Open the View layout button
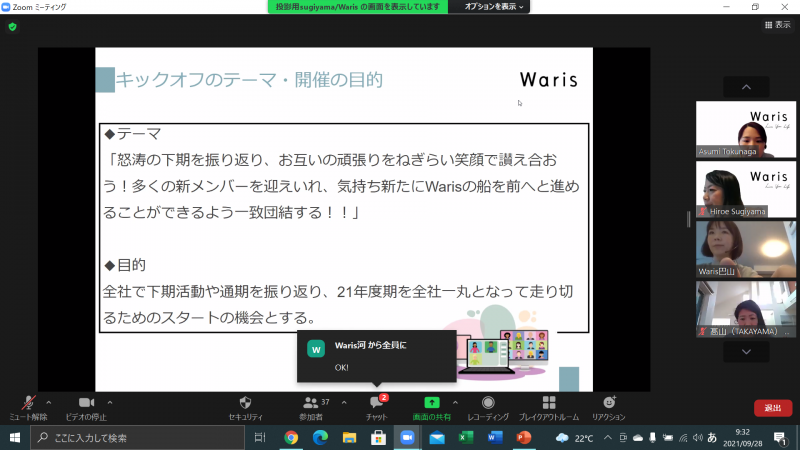Image resolution: width=800 pixels, height=450 pixels. (778, 24)
